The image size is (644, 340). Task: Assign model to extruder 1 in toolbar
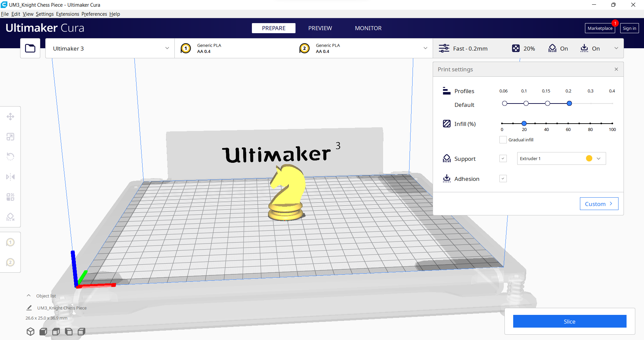pyautogui.click(x=10, y=242)
